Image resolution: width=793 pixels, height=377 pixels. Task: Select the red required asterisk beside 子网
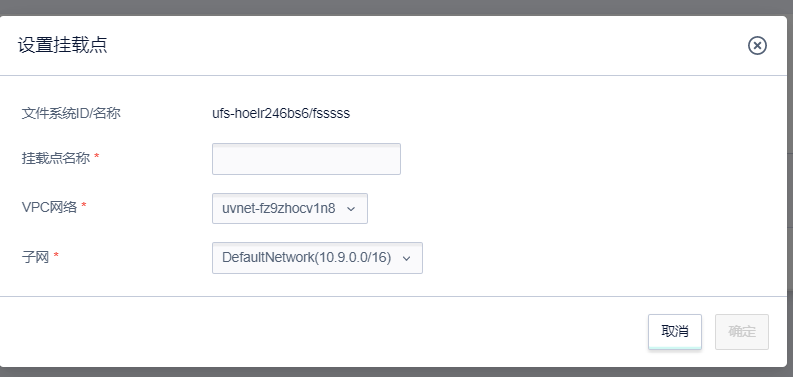[x=56, y=256]
